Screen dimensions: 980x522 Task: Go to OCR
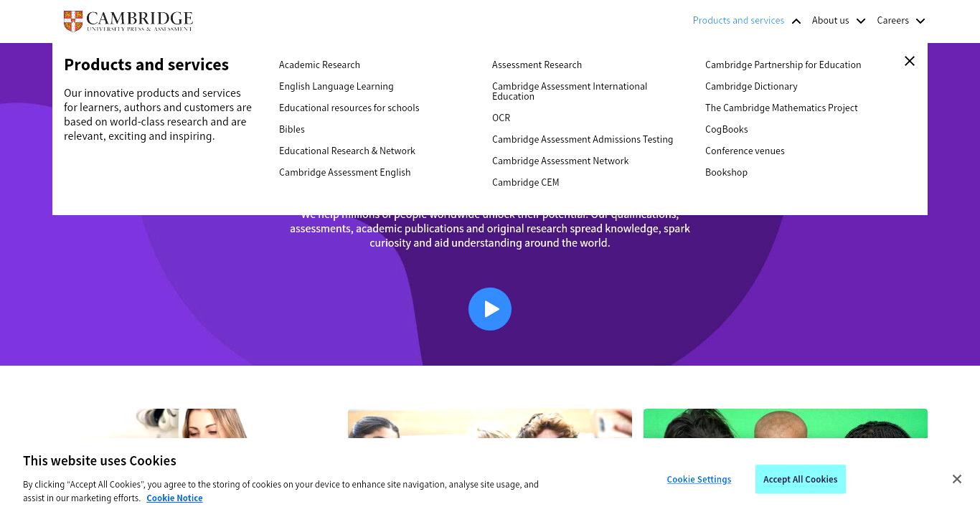501,118
